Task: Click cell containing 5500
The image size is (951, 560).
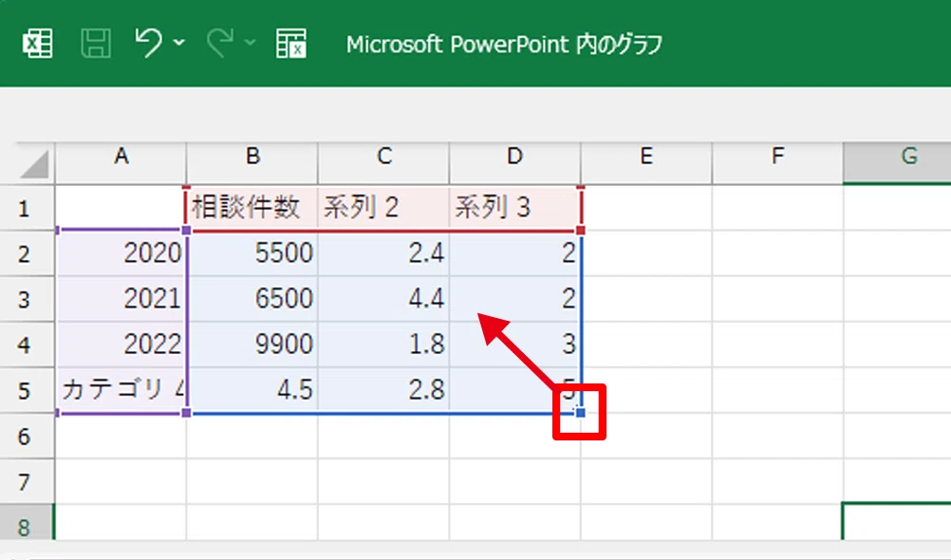Action: click(x=252, y=253)
